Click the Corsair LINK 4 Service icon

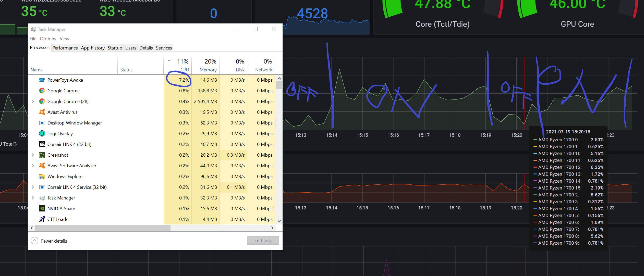coord(42,187)
